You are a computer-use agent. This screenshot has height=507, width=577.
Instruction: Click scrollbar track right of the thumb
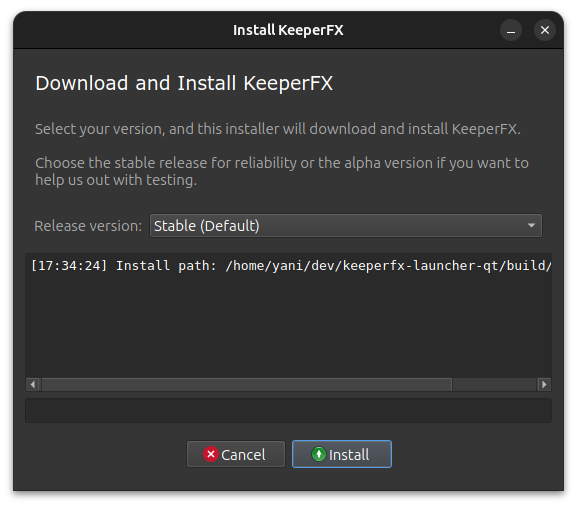point(495,384)
